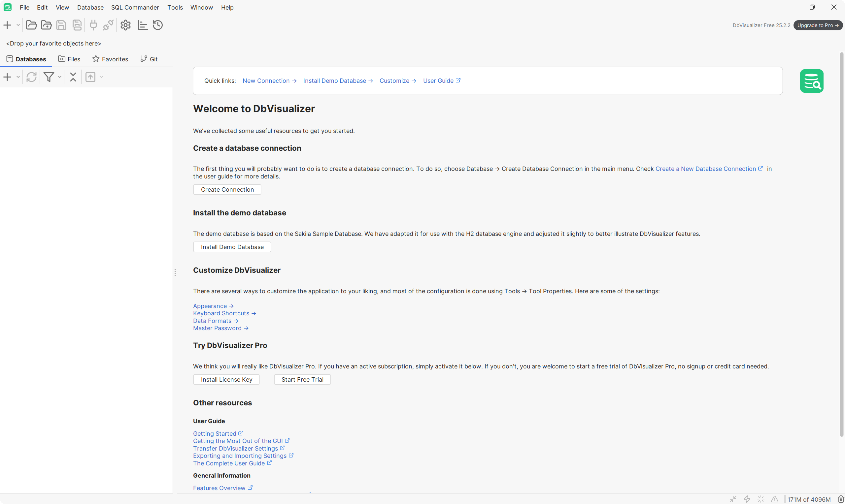Click the chart bars toolbar icon

click(x=143, y=25)
